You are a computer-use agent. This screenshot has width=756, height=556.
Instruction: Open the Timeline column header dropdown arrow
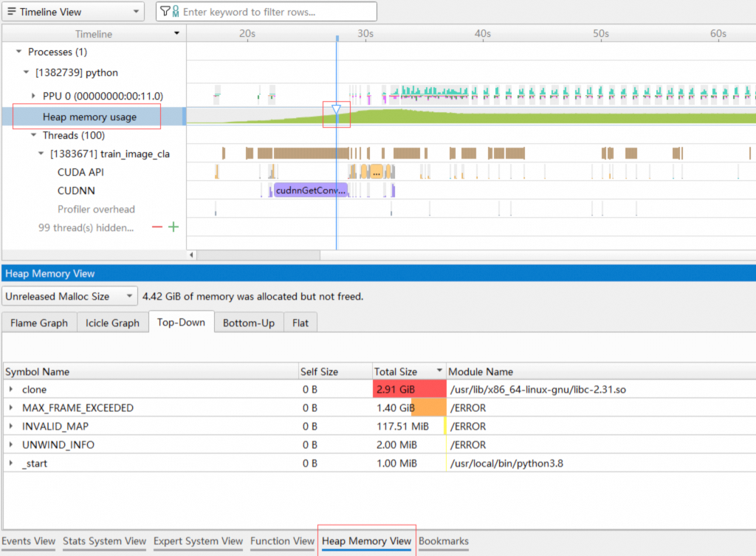tap(176, 34)
